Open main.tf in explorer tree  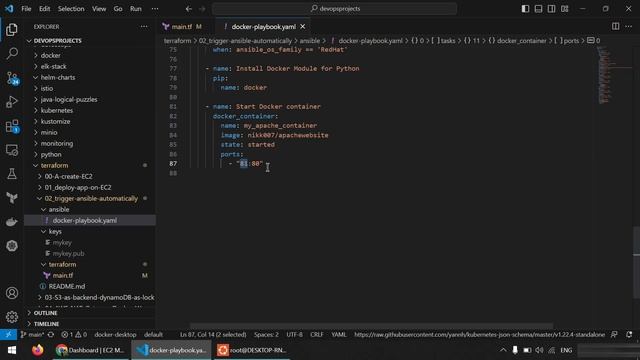point(63,276)
